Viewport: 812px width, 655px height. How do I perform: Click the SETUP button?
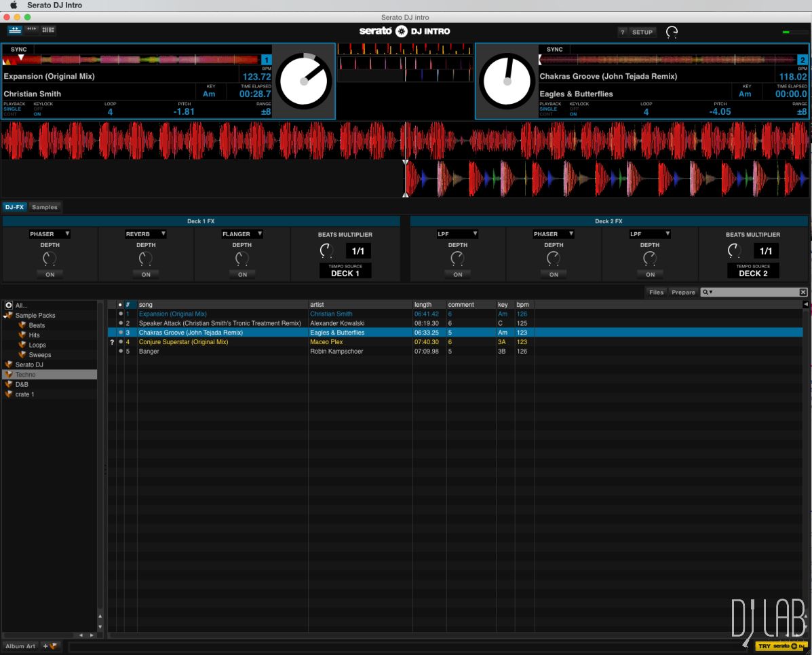pos(642,32)
